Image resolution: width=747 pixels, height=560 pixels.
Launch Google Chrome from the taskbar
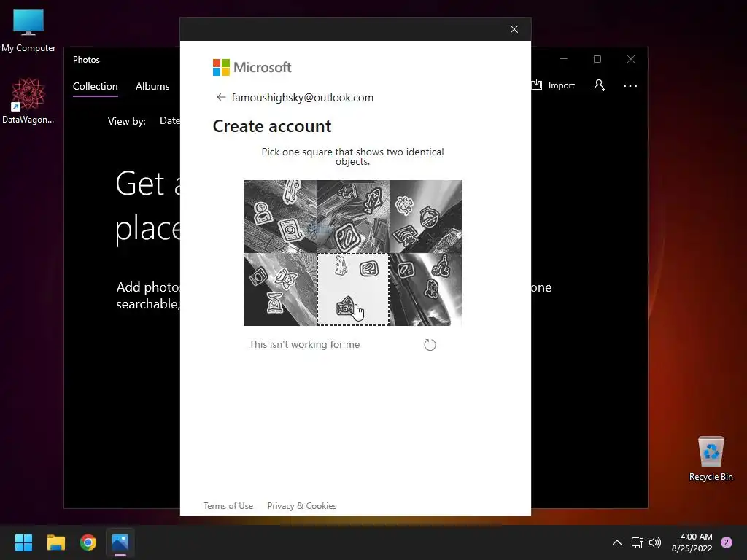point(88,542)
